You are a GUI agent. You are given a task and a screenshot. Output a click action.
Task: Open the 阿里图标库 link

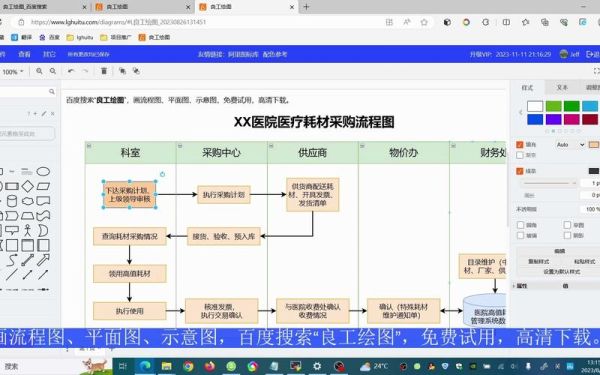pos(243,54)
